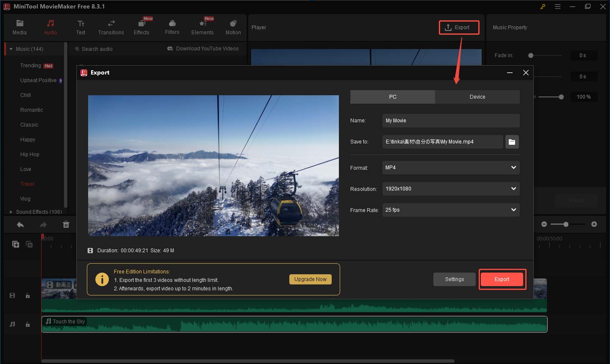Select the Touch the Sky audio clip
The image size is (610, 364).
coord(294,324)
